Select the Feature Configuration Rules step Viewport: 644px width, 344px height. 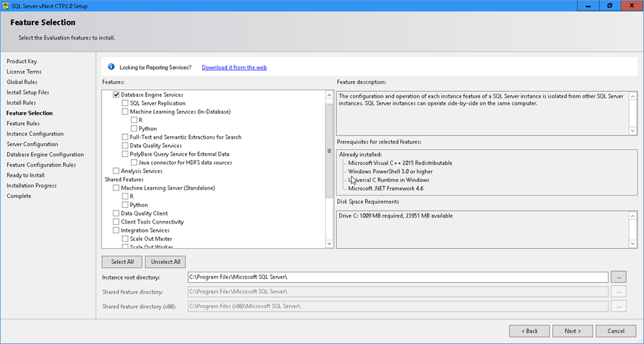41,165
